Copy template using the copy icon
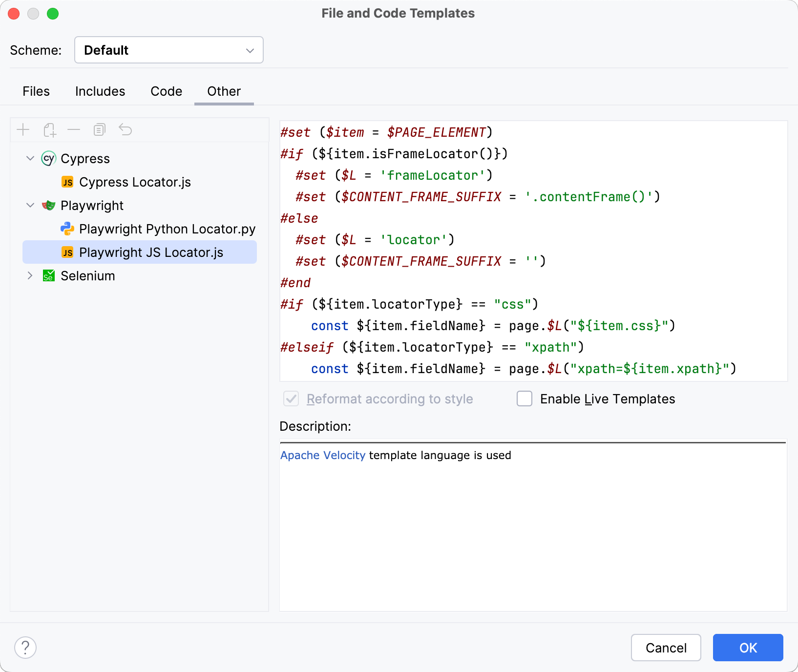798x672 pixels. (100, 129)
